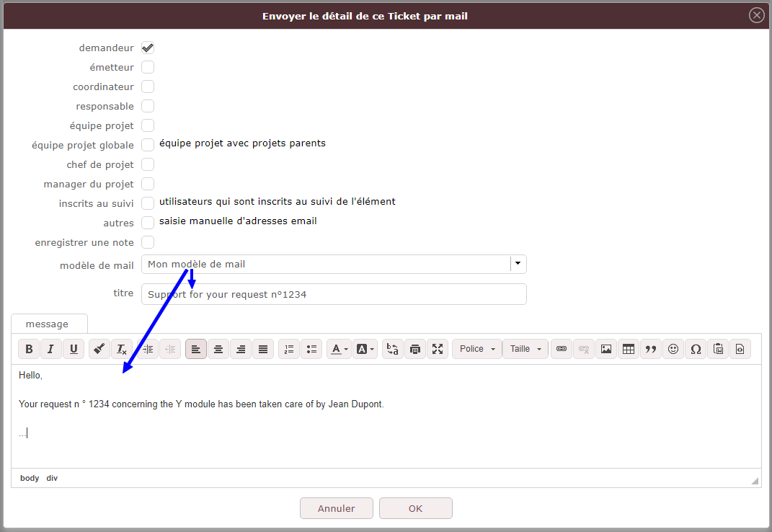The width and height of the screenshot is (772, 532).
Task: Open the Taille size dropdown
Action: [525, 349]
